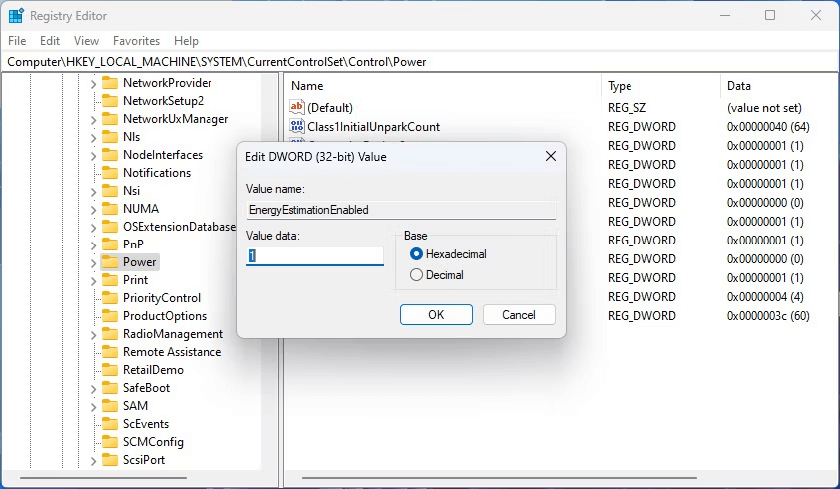Click the RetailDemo folder icon

click(109, 370)
